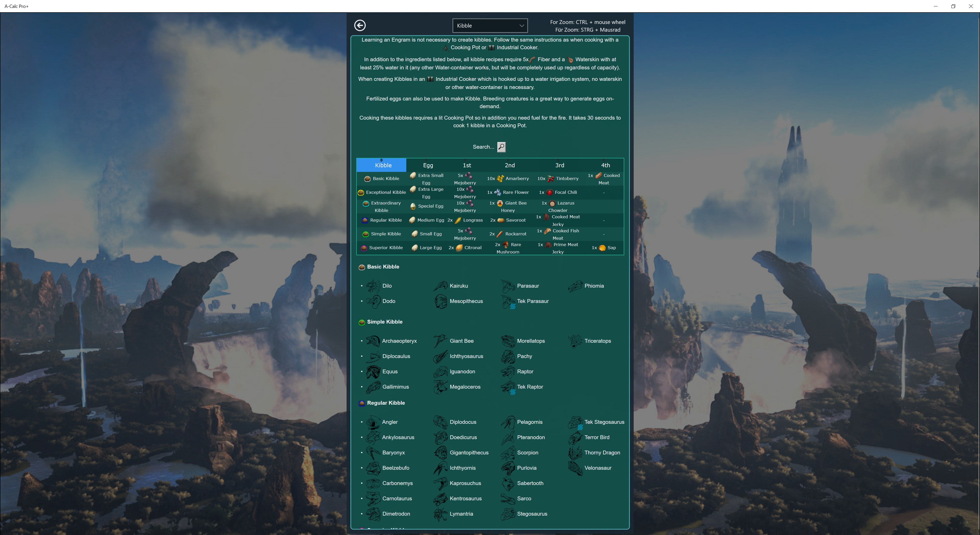
Task: Open the Kibble category dropdown
Action: (x=490, y=26)
